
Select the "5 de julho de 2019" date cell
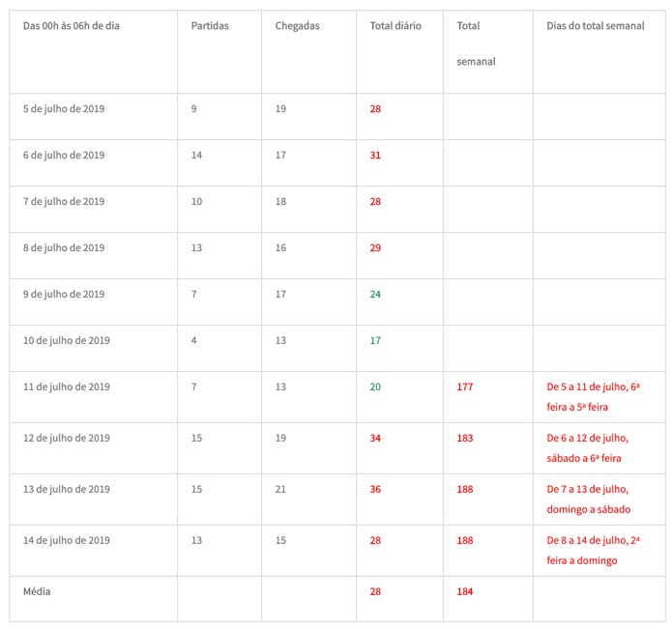click(x=64, y=109)
